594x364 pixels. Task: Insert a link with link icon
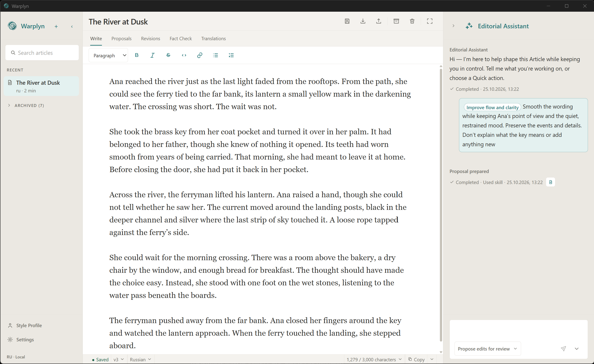[200, 55]
